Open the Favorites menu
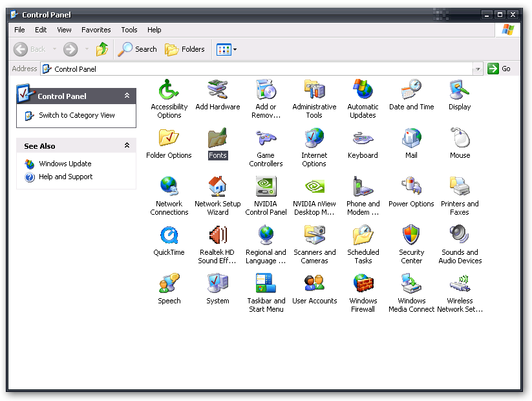The image size is (532, 401). [x=96, y=30]
